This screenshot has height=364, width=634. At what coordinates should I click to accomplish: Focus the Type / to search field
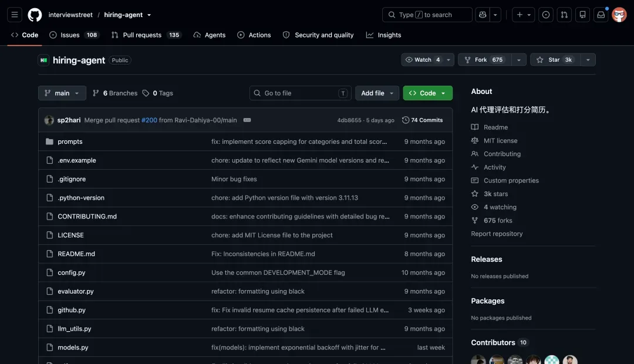coord(427,15)
